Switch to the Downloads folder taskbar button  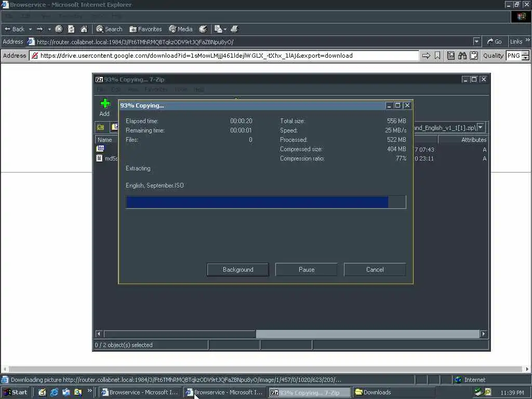(394, 393)
